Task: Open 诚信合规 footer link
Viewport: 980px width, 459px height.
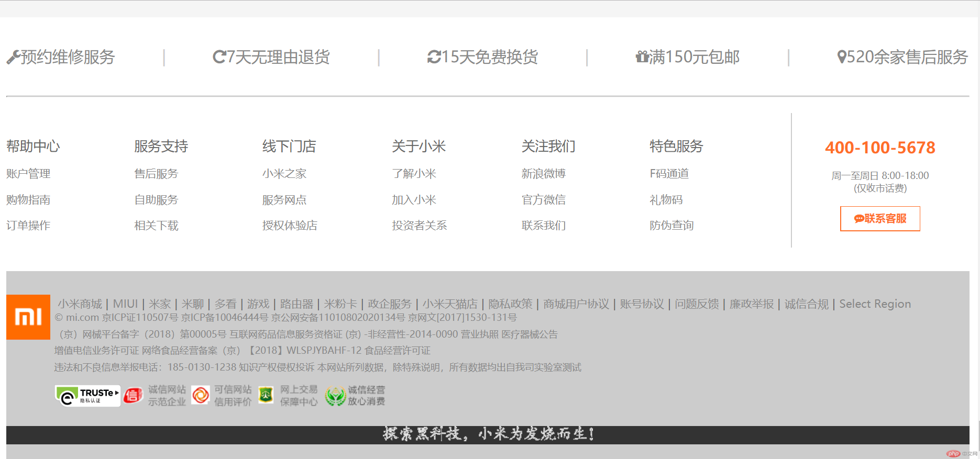Action: pos(807,304)
